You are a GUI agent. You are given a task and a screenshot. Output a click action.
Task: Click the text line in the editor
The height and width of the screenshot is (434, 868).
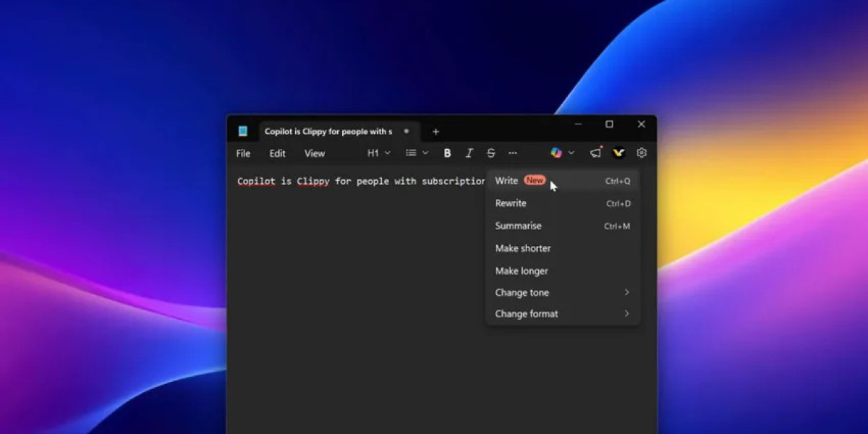[x=360, y=182]
